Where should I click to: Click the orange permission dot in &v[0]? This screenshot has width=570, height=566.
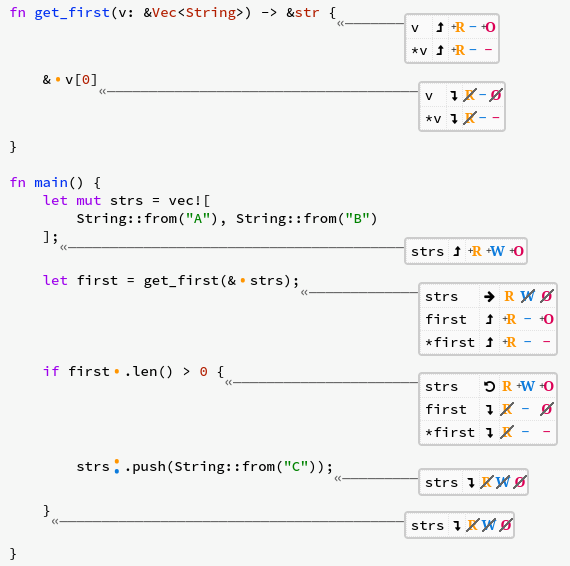pos(58,79)
